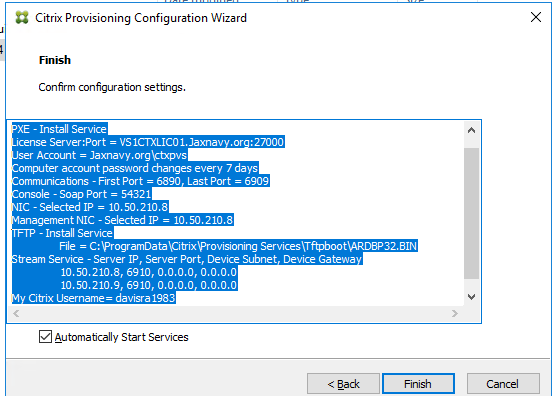Select the 'TFTP - Install Service' line
Image resolution: width=554 pixels, height=396 pixels.
62,233
